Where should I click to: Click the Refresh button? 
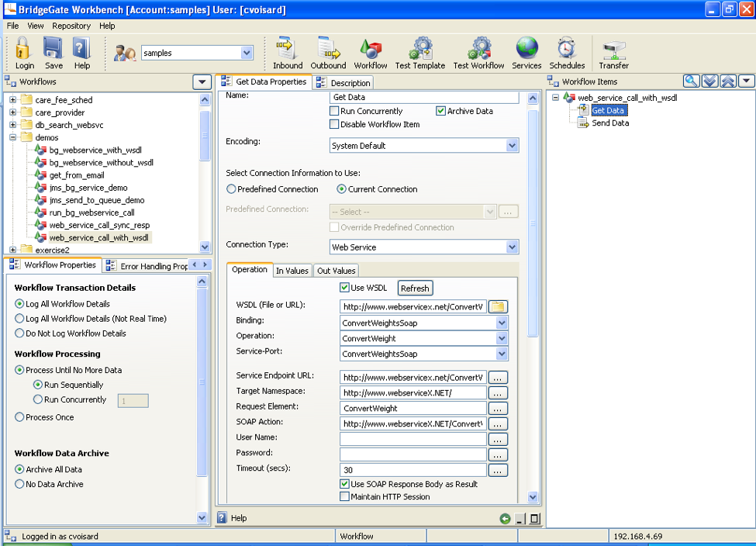coord(415,289)
